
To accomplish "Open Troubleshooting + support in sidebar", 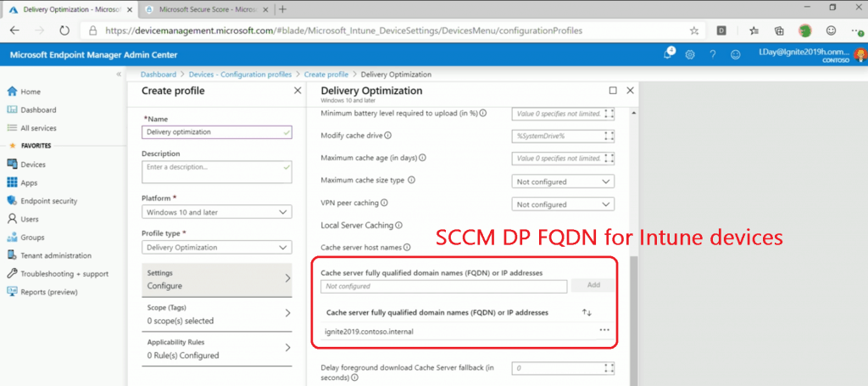I will (59, 273).
